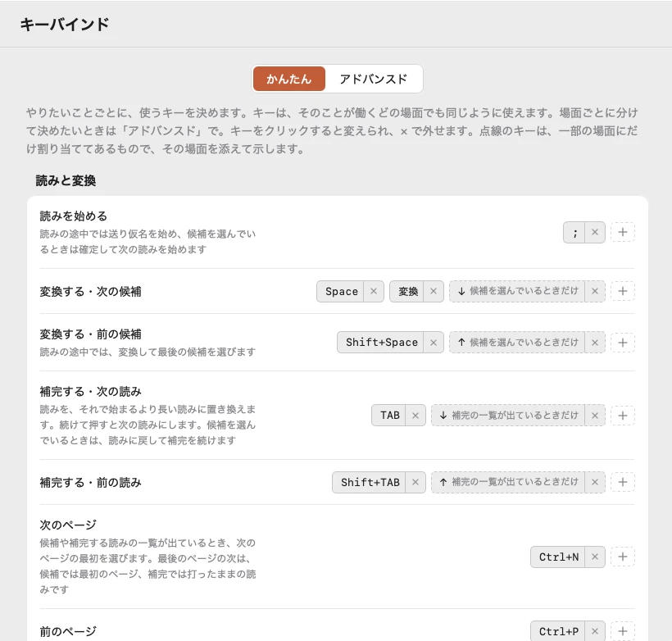Click the キーバインド page title
The image size is (672, 641).
click(64, 24)
